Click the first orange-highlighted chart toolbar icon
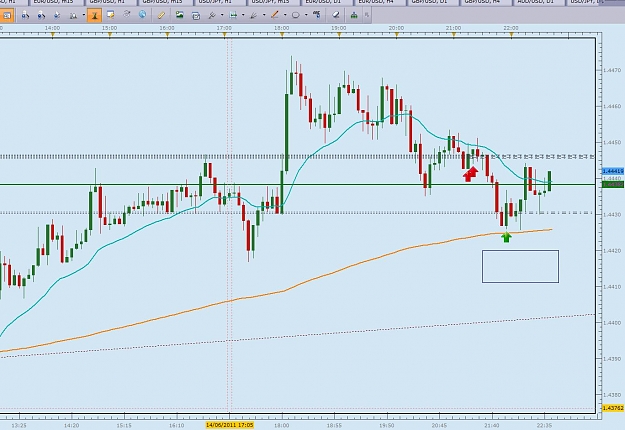The width and height of the screenshot is (625, 430). (7, 16)
